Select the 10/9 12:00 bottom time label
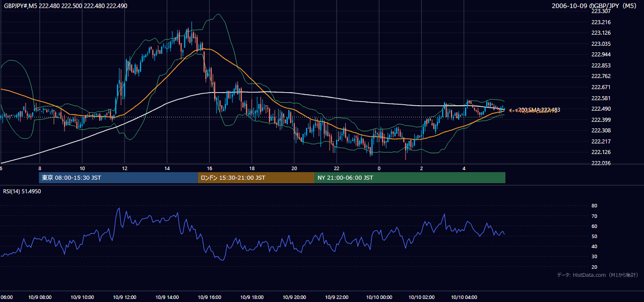The image size is (644, 302). [124, 297]
